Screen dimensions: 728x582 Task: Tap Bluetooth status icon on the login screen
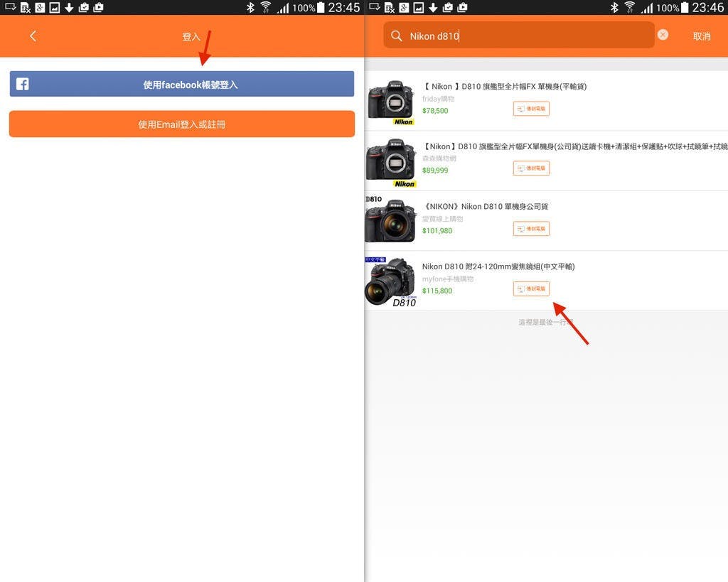pyautogui.click(x=251, y=7)
